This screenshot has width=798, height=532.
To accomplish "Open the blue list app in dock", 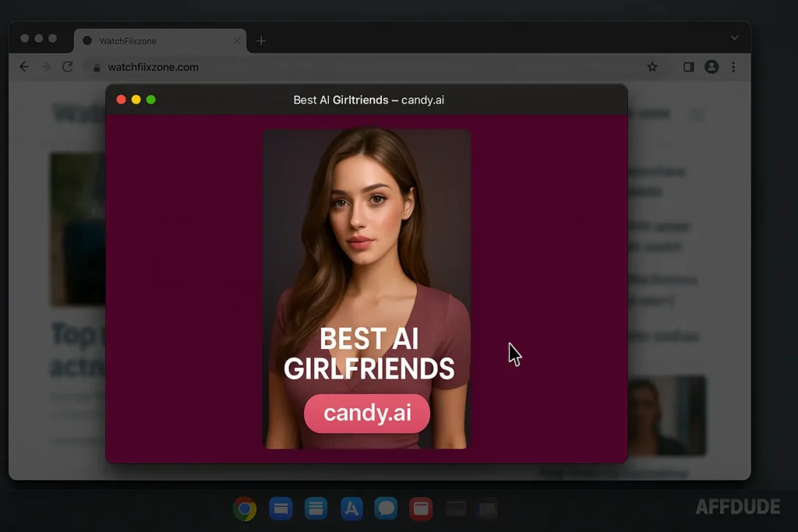I will (316, 509).
